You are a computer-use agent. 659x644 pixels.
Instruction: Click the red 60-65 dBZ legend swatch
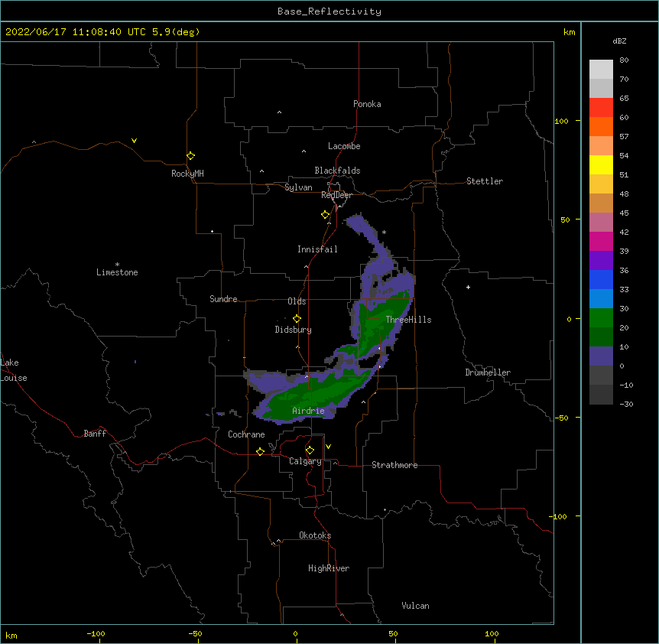coord(601,108)
